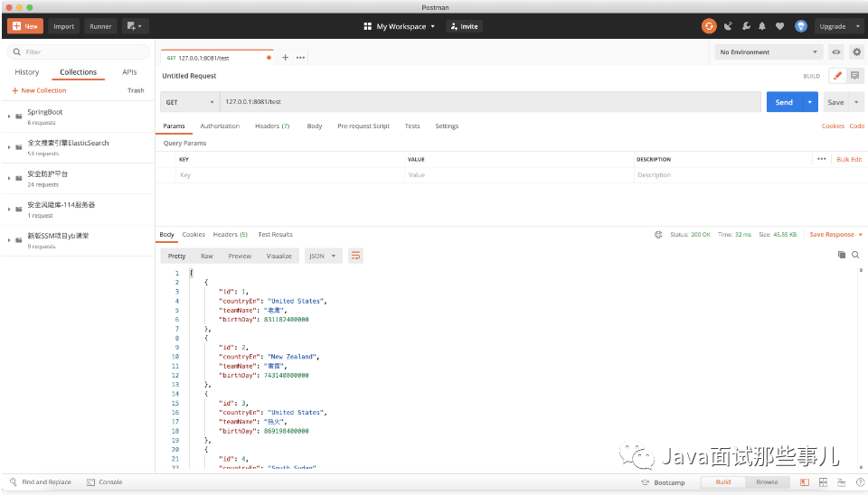Open the GET method dropdown
868x495 pixels.
pos(189,102)
